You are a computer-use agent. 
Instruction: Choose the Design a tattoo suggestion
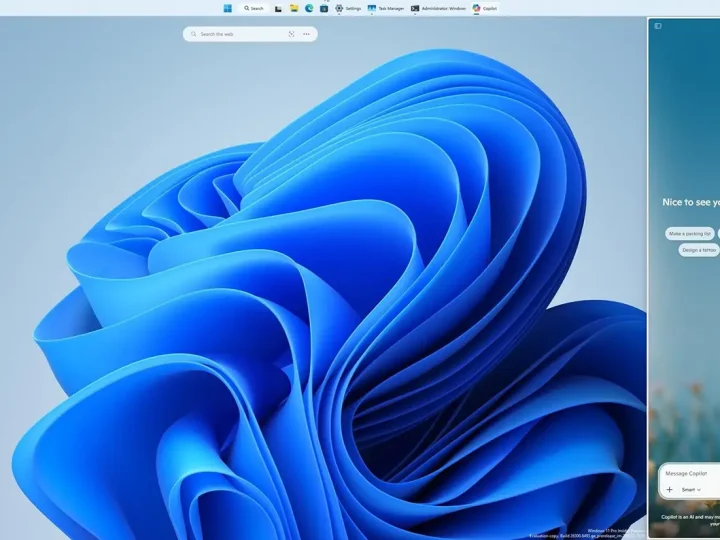[699, 250]
